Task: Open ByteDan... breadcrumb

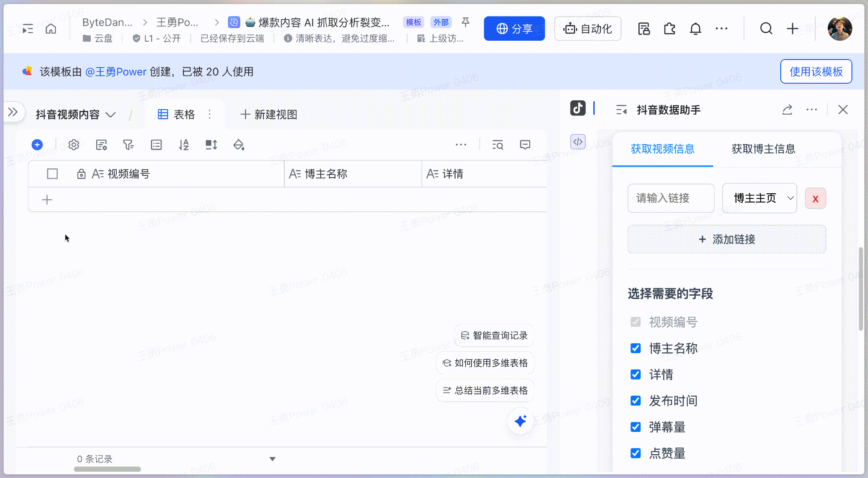Action: (x=107, y=22)
